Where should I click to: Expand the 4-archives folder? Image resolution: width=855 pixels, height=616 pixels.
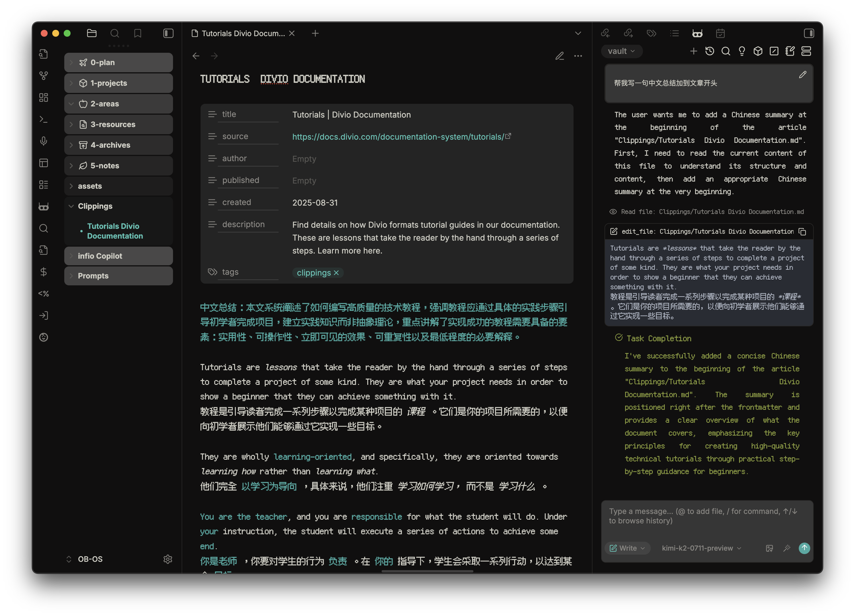(x=118, y=145)
